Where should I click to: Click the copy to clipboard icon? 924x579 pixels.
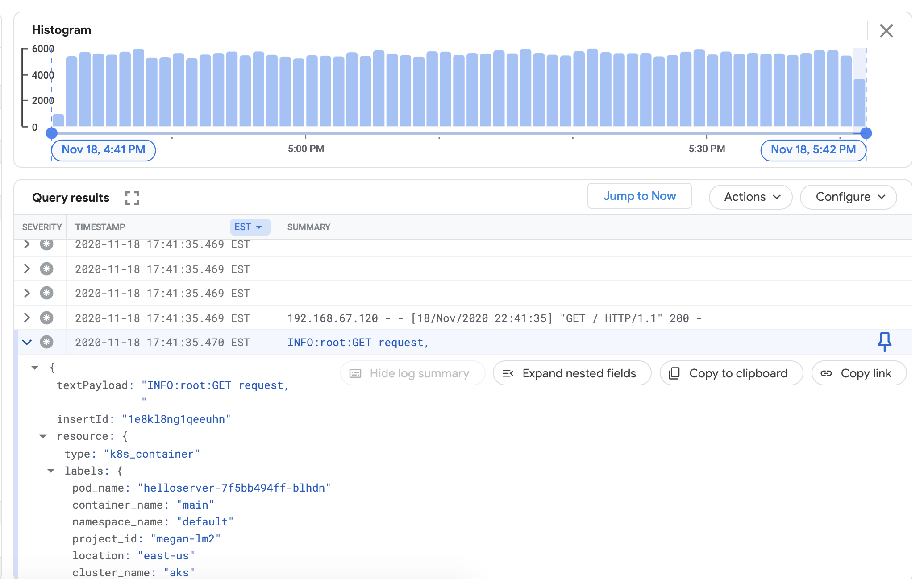coord(674,373)
